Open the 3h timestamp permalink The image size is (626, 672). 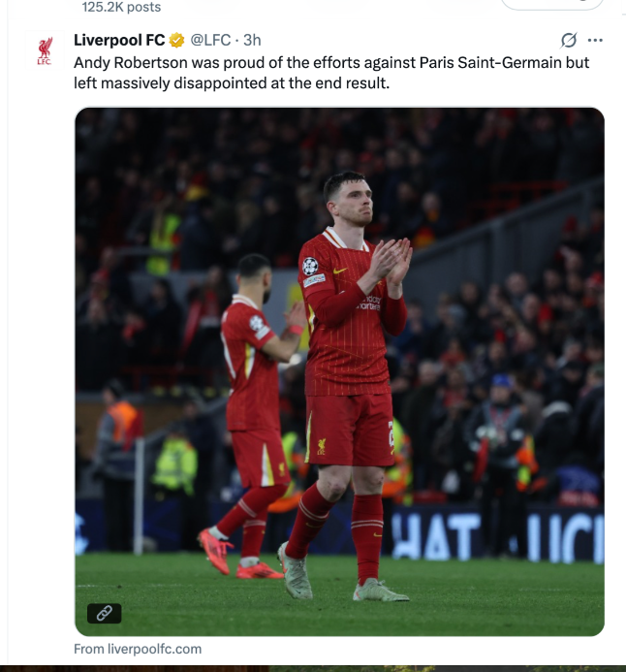(x=252, y=40)
